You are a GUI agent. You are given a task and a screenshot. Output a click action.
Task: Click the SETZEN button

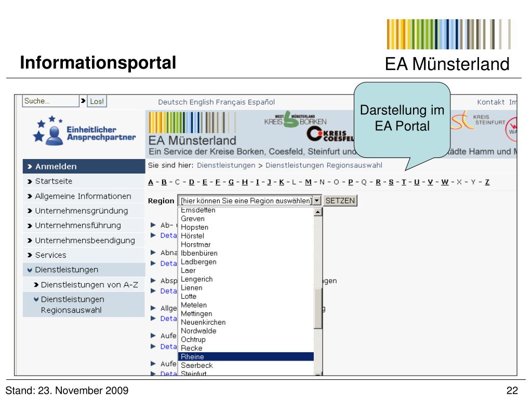340,201
